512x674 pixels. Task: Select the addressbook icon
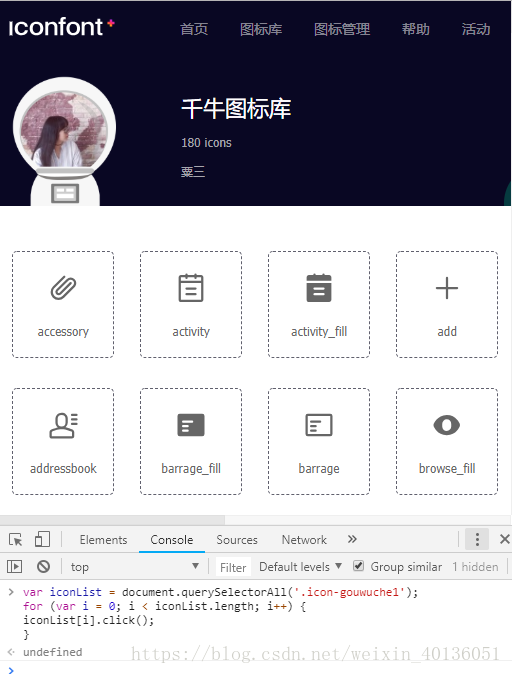point(63,425)
